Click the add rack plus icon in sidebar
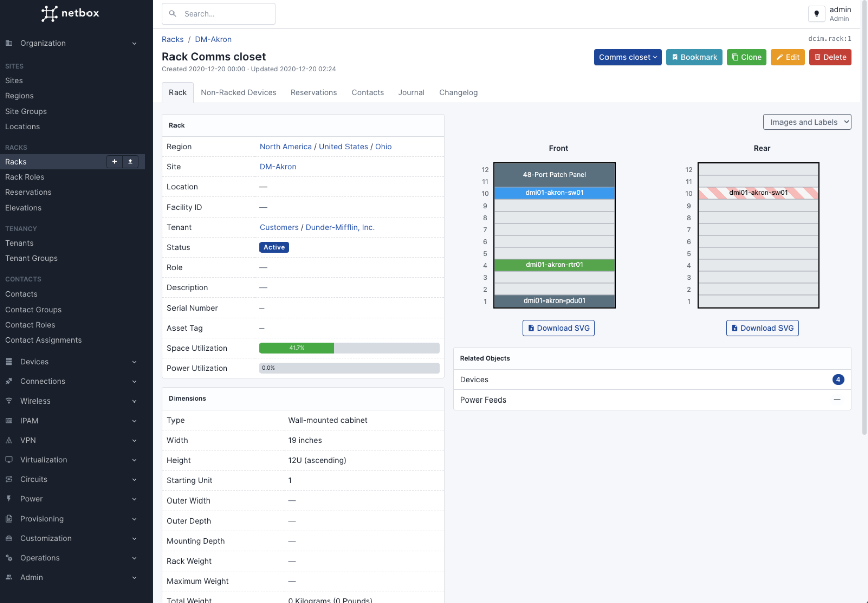The image size is (868, 603). click(x=114, y=162)
